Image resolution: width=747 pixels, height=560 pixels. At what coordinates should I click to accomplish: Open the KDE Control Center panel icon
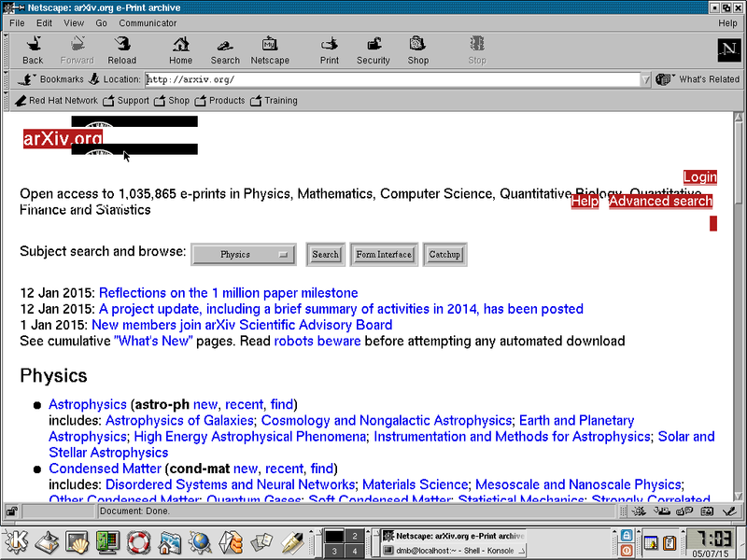107,542
